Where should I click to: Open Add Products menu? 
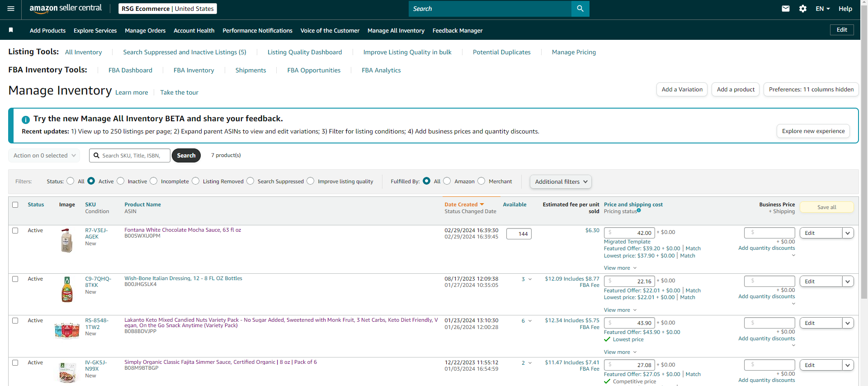point(47,30)
